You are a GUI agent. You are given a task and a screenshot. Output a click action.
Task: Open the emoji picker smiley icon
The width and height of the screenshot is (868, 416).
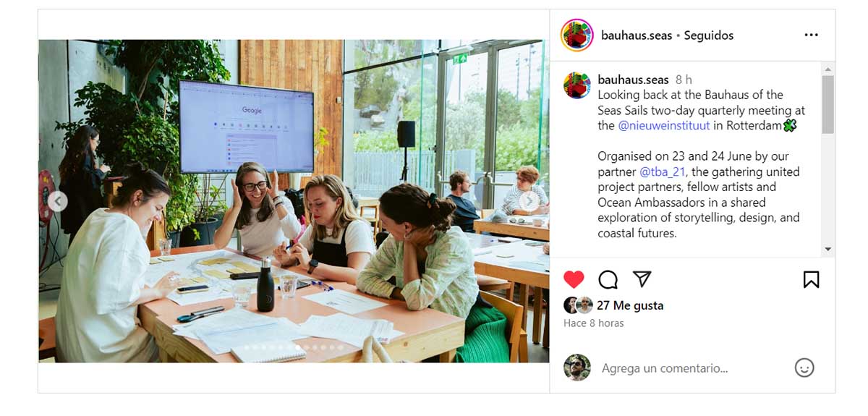click(x=804, y=368)
